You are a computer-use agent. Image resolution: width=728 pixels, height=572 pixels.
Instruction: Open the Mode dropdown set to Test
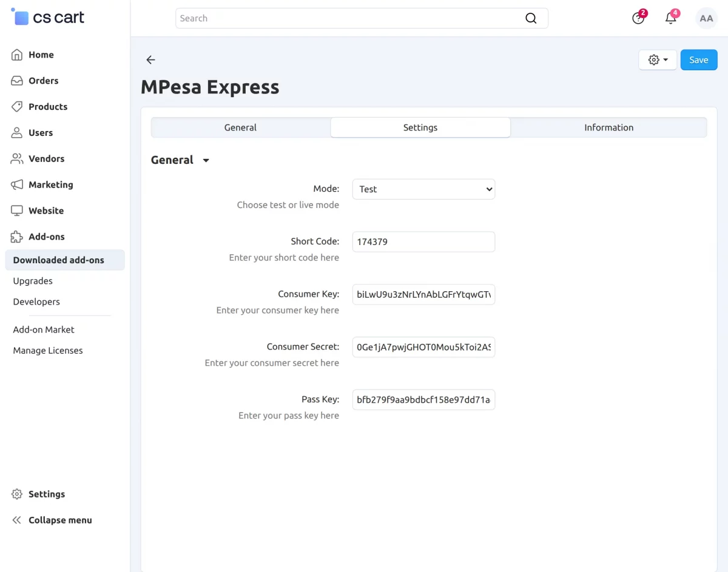[x=423, y=189]
